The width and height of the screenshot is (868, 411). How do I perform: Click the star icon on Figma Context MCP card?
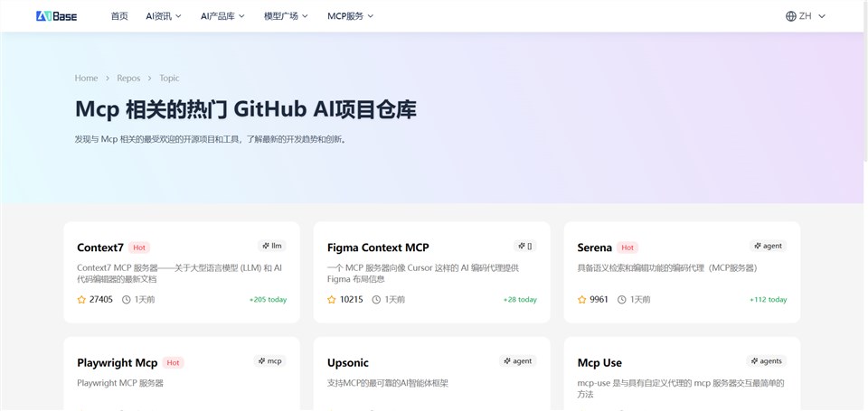pos(332,300)
